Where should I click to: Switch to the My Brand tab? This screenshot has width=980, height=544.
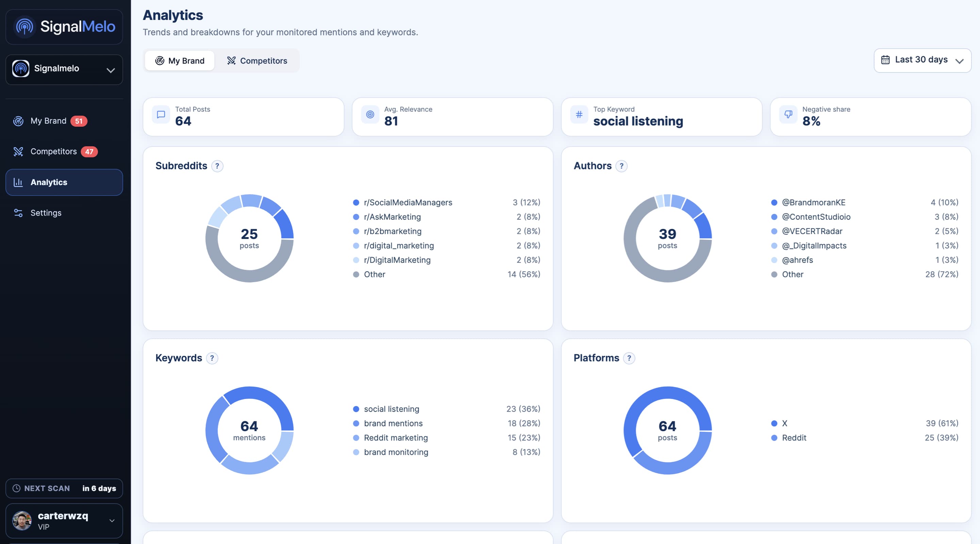point(180,61)
